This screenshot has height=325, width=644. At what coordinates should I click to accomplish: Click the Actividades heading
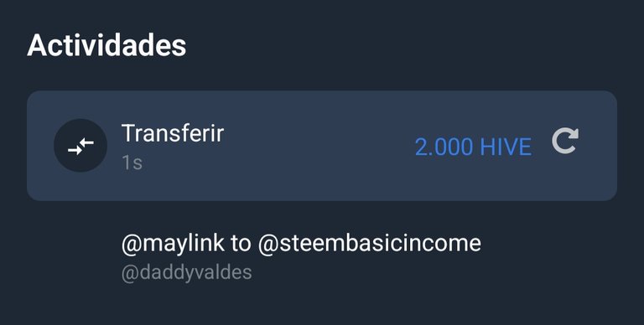click(106, 45)
